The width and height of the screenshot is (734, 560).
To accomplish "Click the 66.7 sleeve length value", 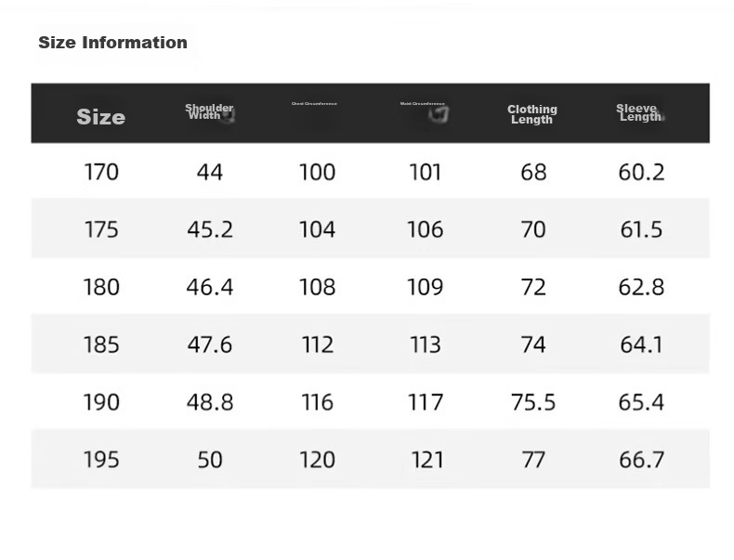I will point(641,460).
